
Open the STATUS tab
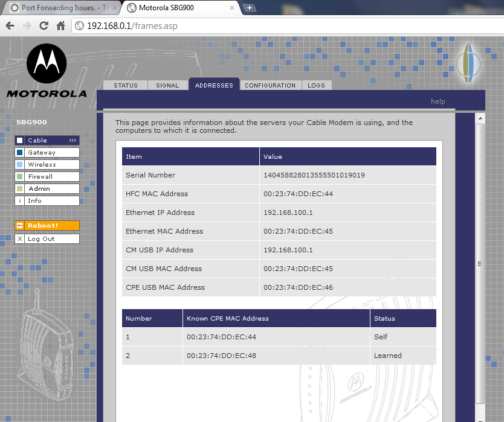pyautogui.click(x=125, y=85)
